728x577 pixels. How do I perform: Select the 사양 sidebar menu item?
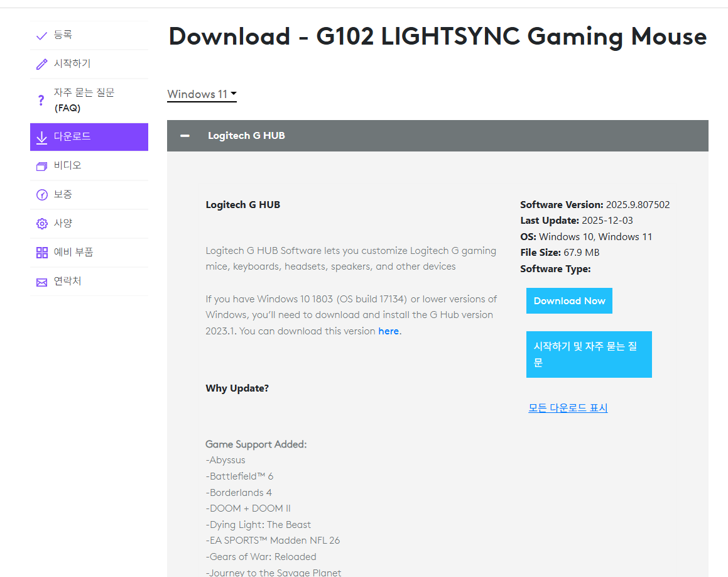point(63,223)
